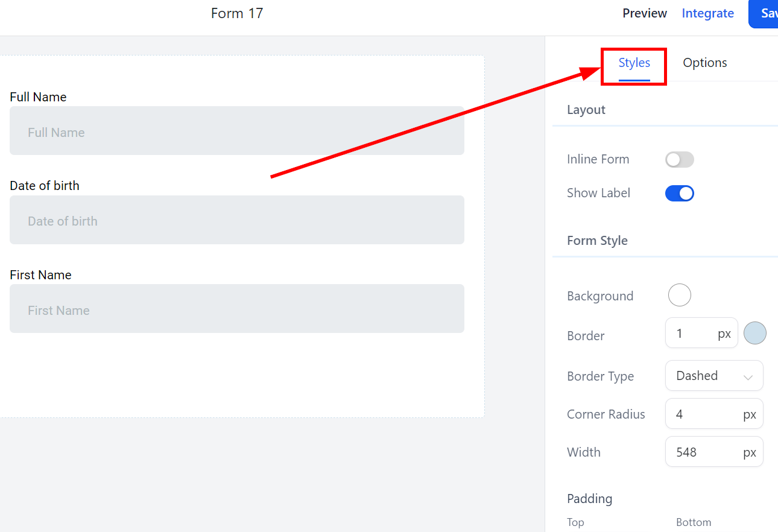This screenshot has width=778, height=532.
Task: Expand the Border Type dropdown
Action: 713,376
